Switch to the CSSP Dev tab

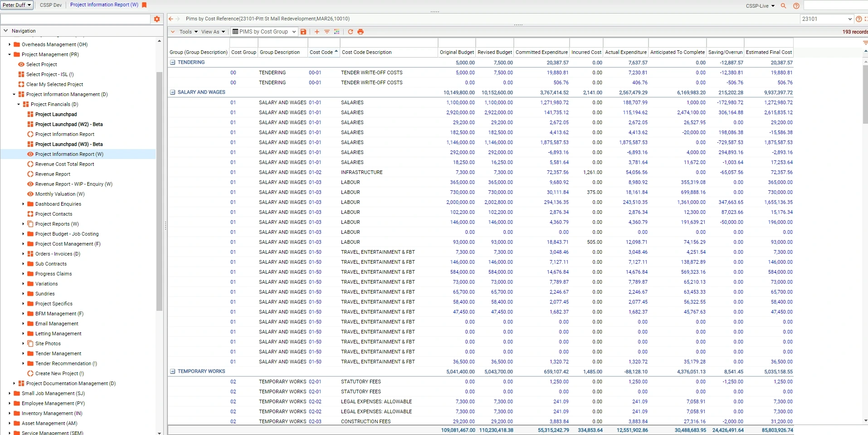51,5
